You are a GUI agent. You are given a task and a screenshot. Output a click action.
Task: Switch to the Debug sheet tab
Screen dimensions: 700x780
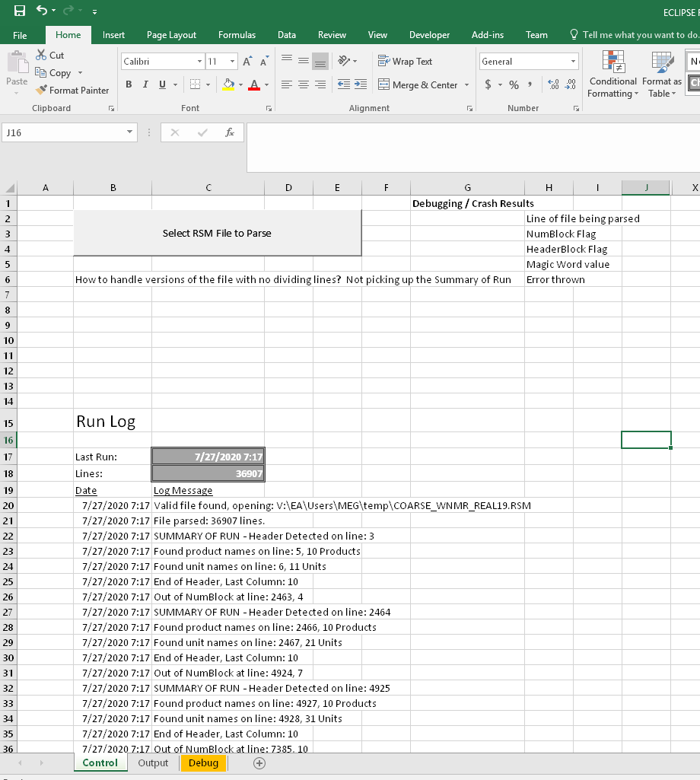[203, 763]
